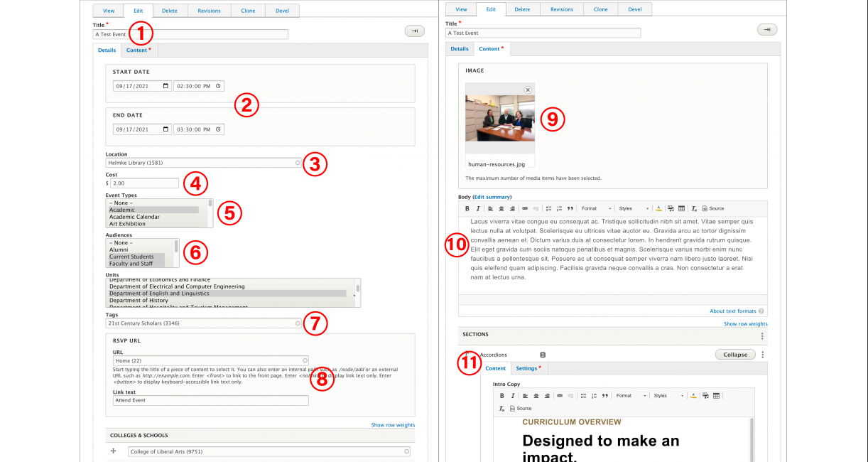The image size is (868, 462).
Task: Open the Clone tab in right form
Action: [x=601, y=10]
